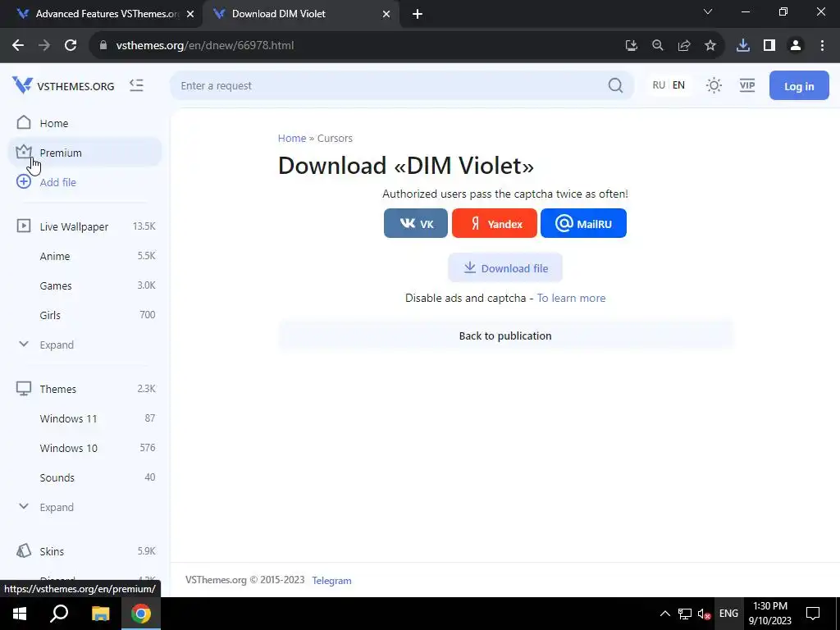Open File Explorer from the taskbar
This screenshot has width=840, height=630.
coord(100,614)
